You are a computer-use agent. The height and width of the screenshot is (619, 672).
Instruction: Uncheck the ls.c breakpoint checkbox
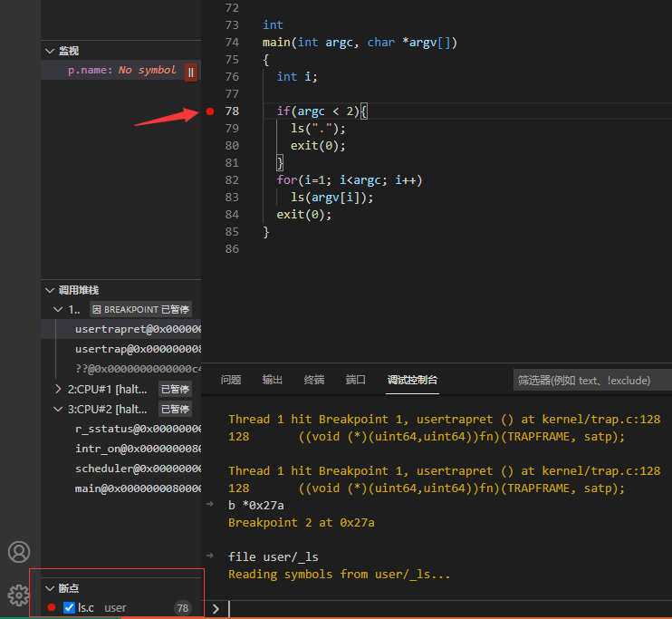(x=70, y=608)
